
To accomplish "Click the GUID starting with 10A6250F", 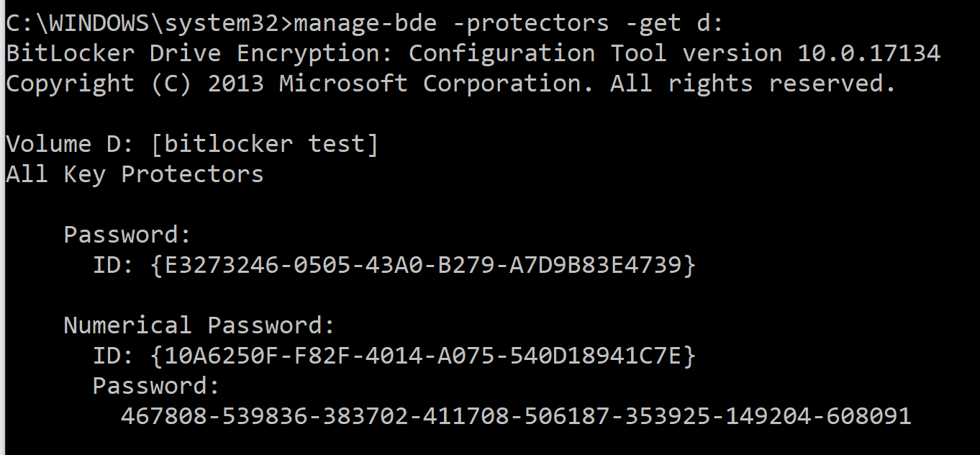I will (422, 356).
